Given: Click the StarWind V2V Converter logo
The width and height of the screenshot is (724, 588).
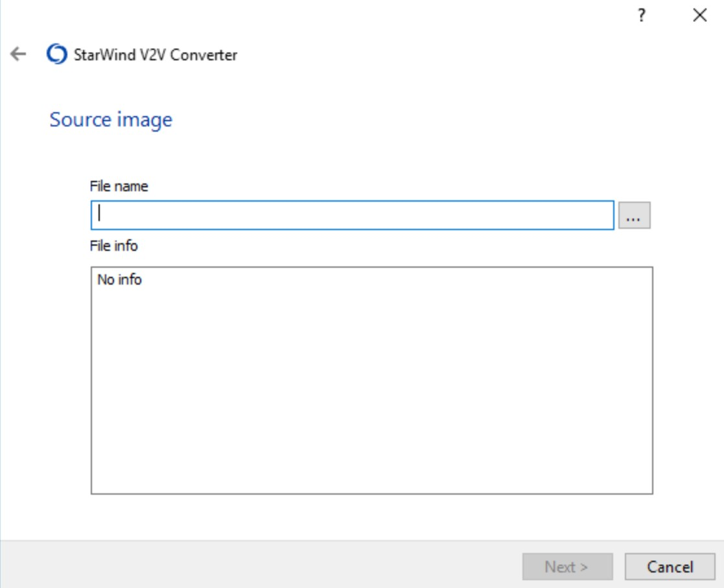Looking at the screenshot, I should pos(57,54).
